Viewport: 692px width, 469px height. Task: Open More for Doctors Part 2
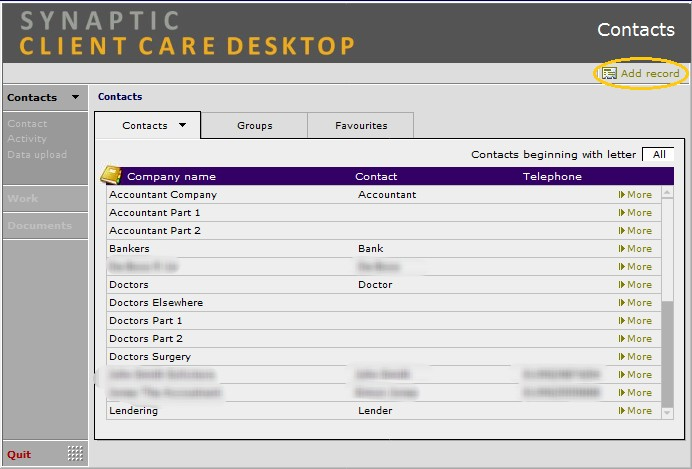[636, 339]
